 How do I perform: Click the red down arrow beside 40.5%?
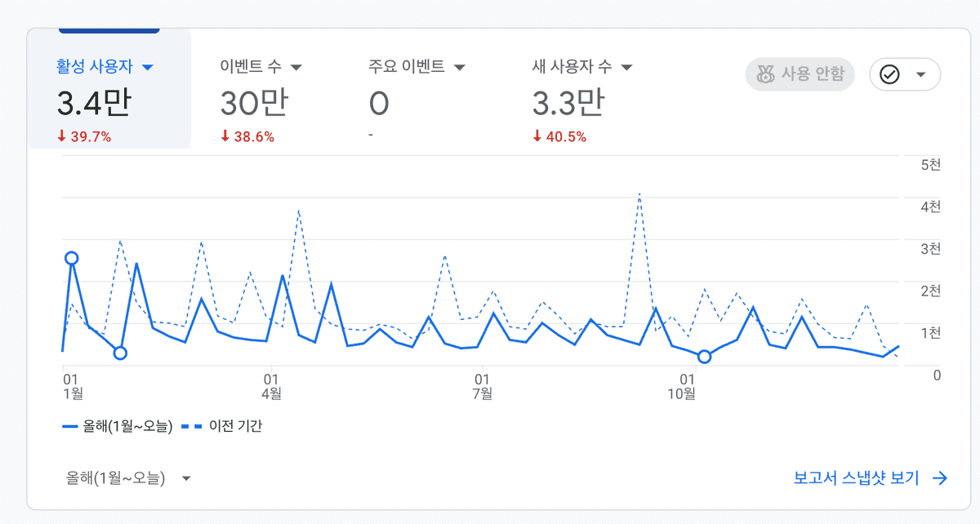tap(537, 137)
